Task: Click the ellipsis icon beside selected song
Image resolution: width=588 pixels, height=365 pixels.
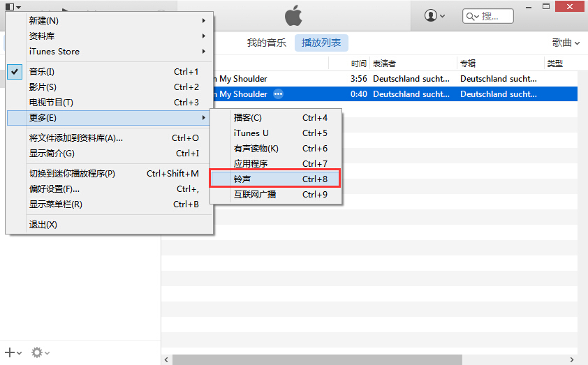Action: 278,94
